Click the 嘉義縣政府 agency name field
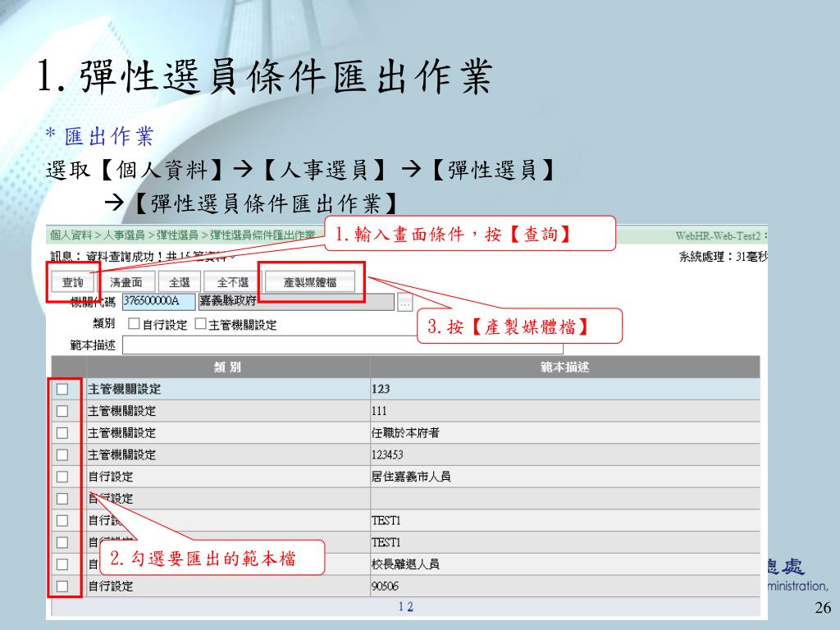The image size is (840, 630). tap(295, 301)
